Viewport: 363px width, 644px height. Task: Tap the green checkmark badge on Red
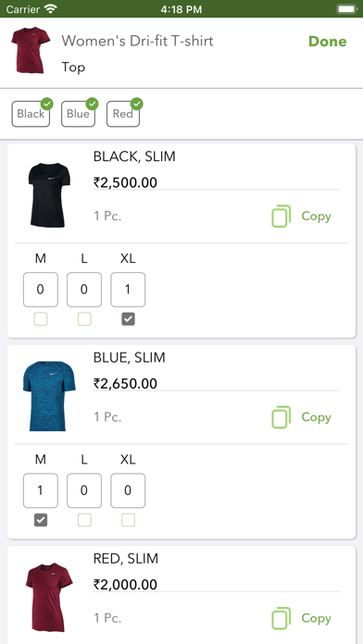coord(137,104)
